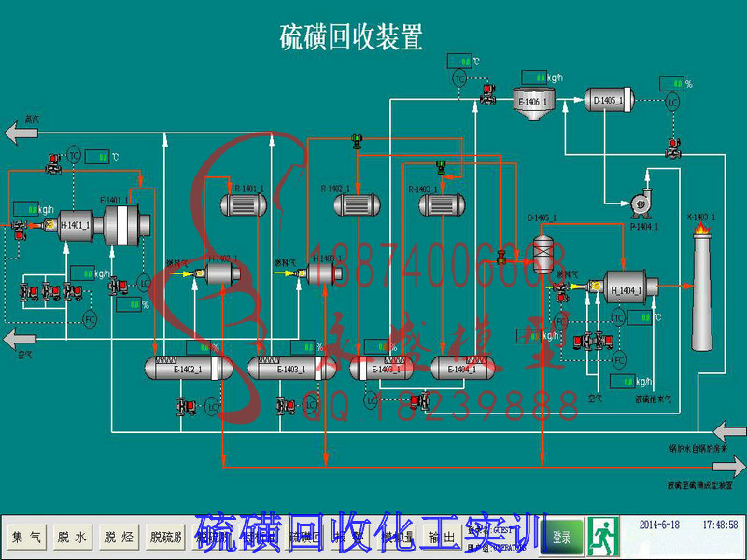
Task: Open the R-1401_1 reactor symbol
Action: [x=244, y=205]
